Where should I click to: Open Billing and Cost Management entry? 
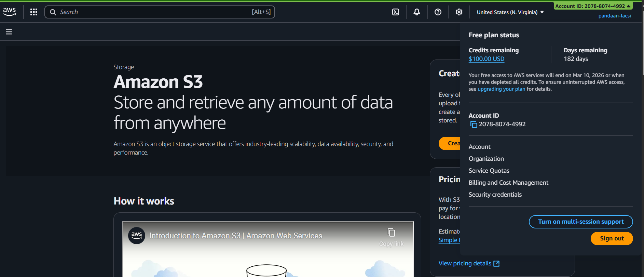(x=508, y=183)
